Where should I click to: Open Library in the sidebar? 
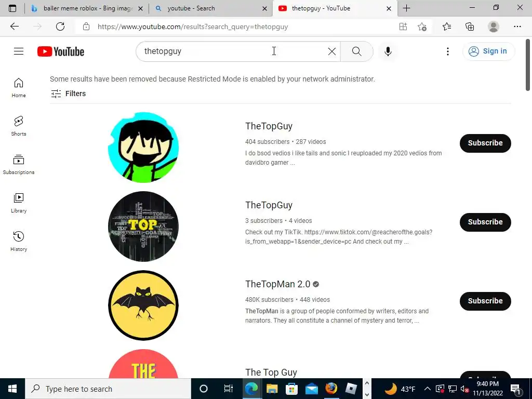click(x=19, y=203)
